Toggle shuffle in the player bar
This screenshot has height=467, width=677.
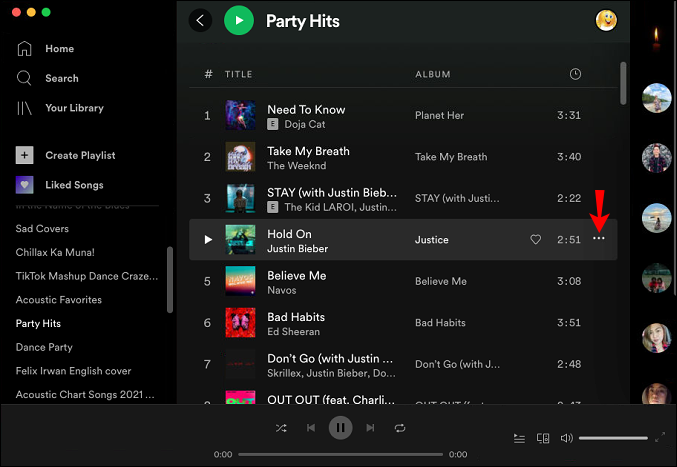point(281,428)
